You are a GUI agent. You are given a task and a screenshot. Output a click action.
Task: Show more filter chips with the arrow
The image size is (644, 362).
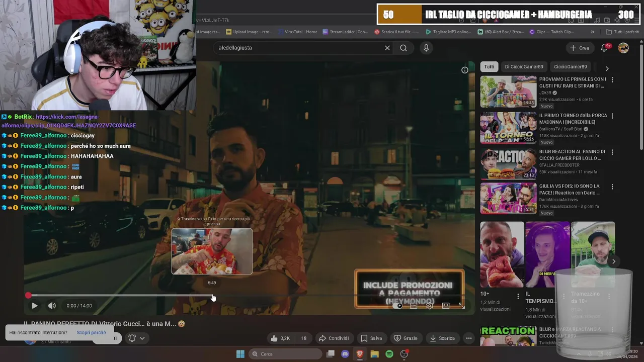click(x=607, y=68)
